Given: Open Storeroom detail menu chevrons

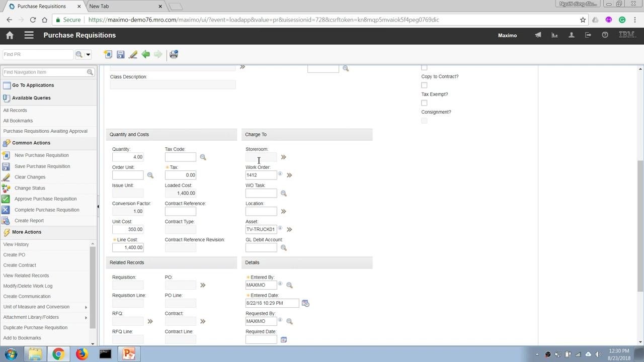Looking at the screenshot, I should (x=283, y=157).
